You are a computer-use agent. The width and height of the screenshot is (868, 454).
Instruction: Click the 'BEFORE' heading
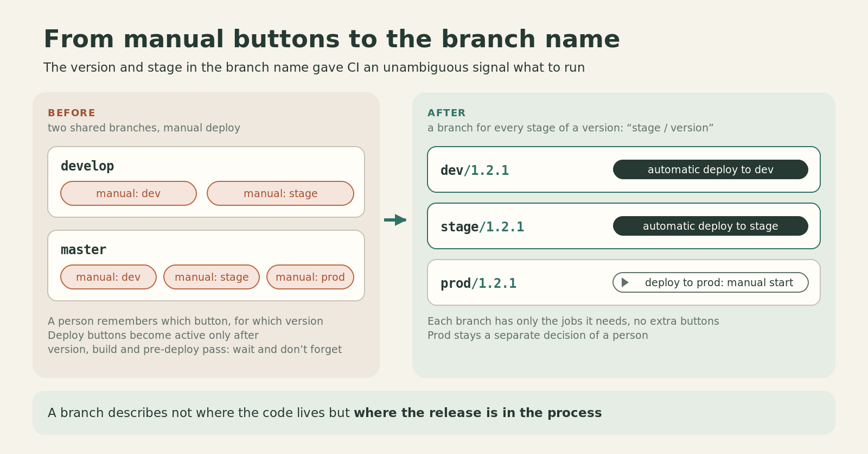tap(72, 113)
